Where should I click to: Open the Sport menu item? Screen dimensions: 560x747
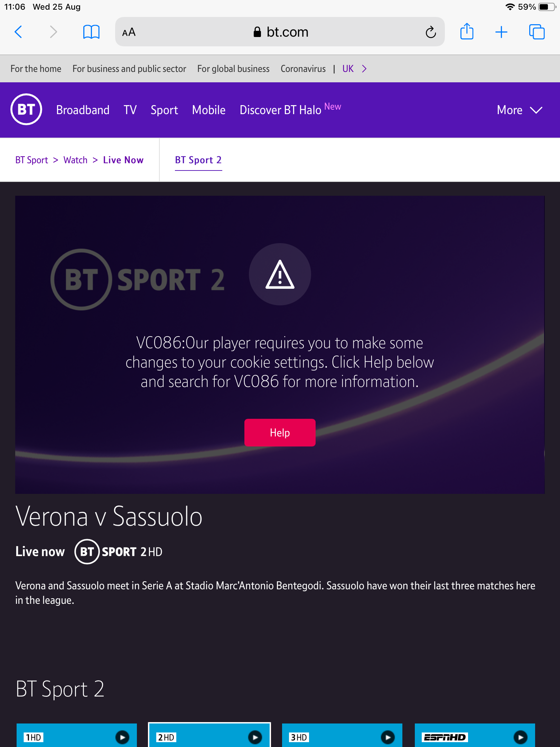pos(164,110)
